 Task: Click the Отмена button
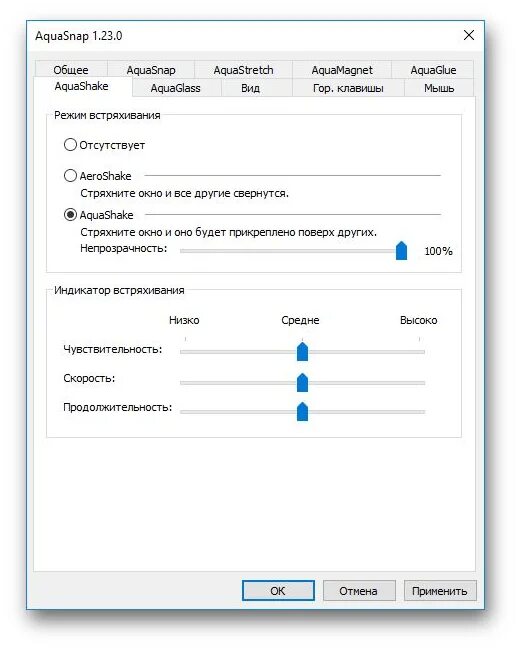(359, 590)
